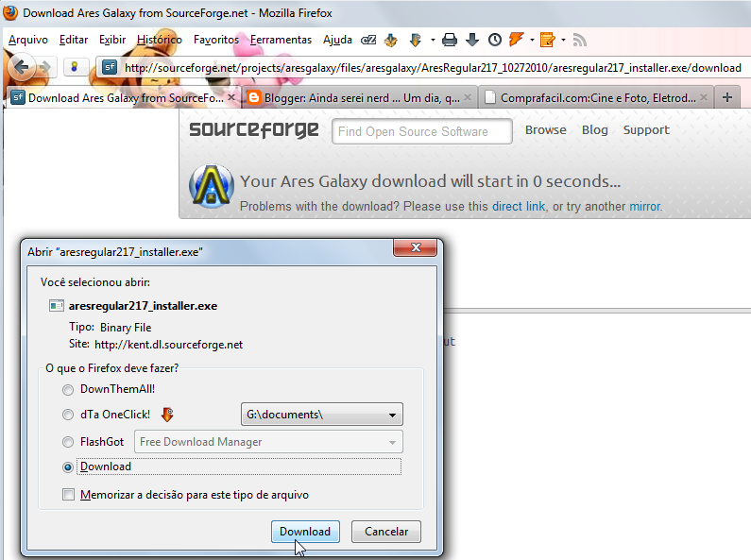Image resolution: width=751 pixels, height=560 pixels.
Task: Click the Forward navigation arrow
Action: pyautogui.click(x=45, y=67)
